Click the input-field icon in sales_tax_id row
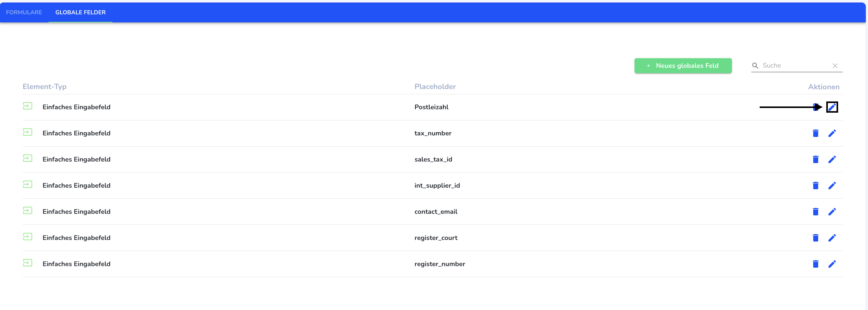Viewport: 868px width, 310px height. (x=27, y=158)
